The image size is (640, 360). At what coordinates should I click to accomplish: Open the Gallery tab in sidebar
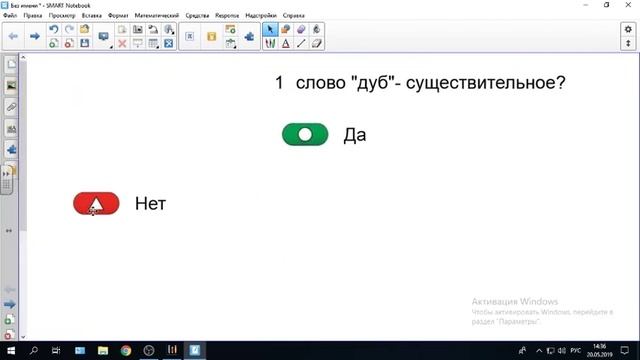[x=11, y=86]
